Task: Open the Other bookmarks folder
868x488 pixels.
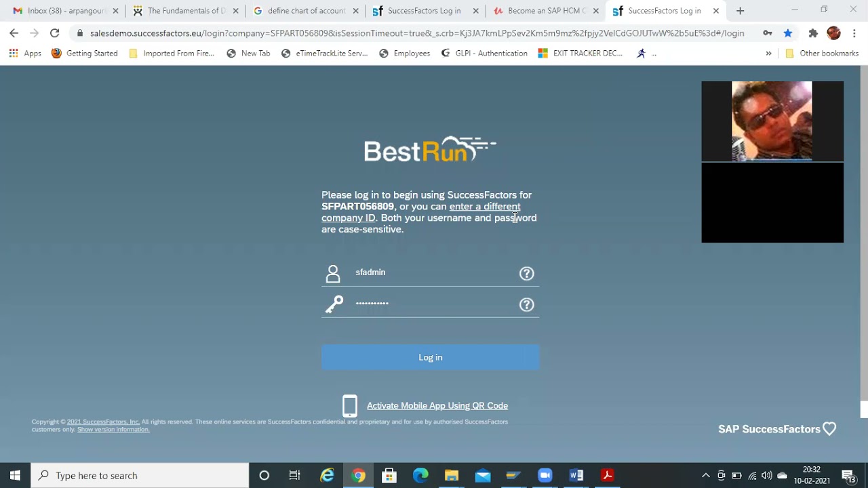Action: tap(822, 54)
